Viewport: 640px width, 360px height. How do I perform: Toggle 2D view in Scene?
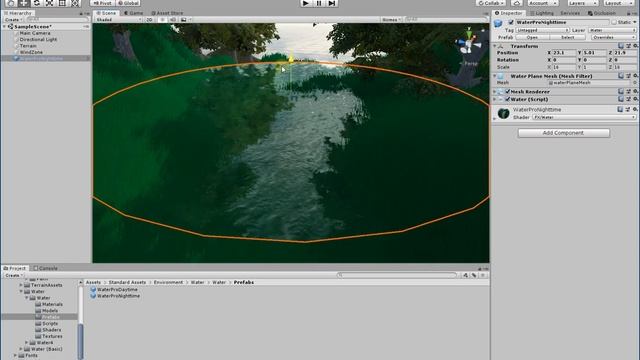(x=150, y=20)
